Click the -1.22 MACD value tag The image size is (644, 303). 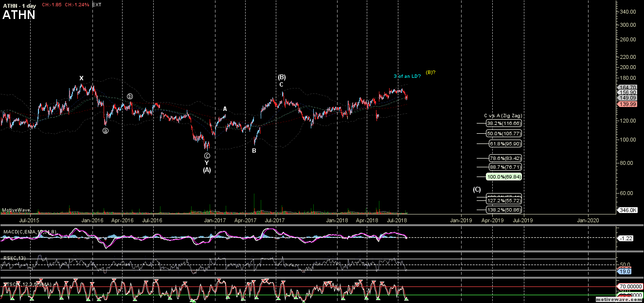point(625,238)
